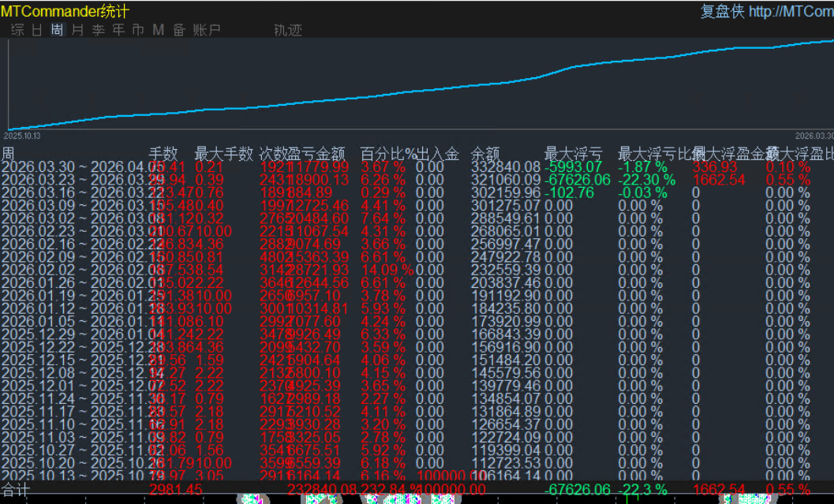The width and height of the screenshot is (834, 504).
Task: Click the 余额 column header
Action: (x=485, y=154)
